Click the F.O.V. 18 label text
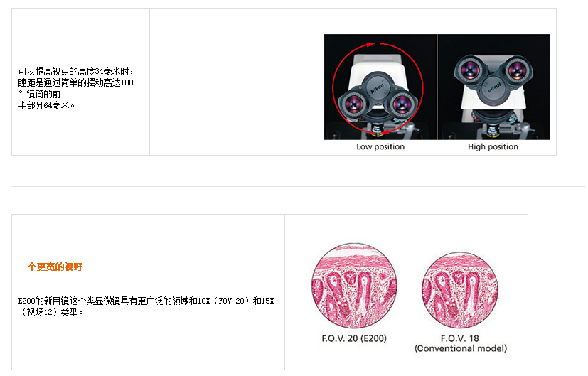Viewport: 588px width, 376px height. tap(460, 338)
